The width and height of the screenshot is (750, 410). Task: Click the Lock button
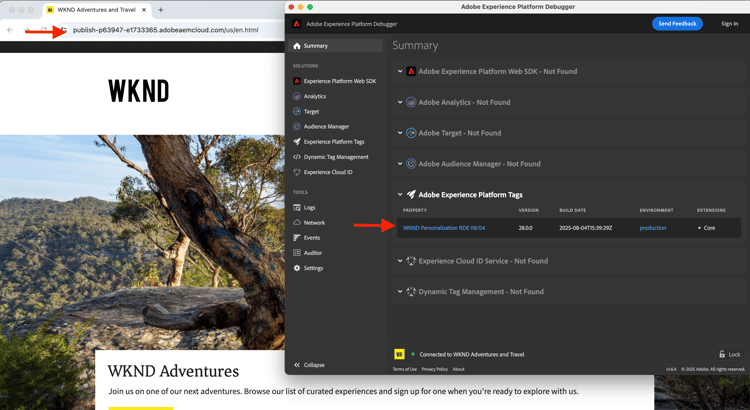[729, 355]
